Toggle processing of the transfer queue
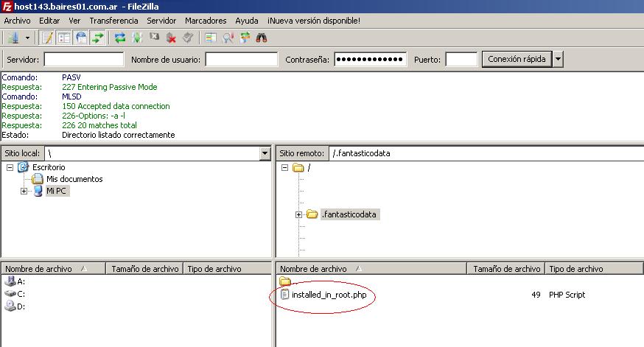 [x=137, y=38]
